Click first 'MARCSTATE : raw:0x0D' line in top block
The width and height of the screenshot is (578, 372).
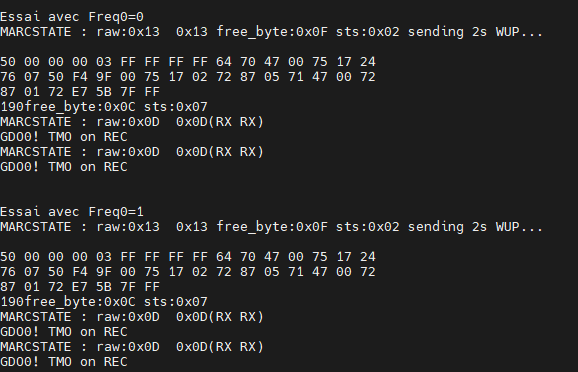point(132,122)
